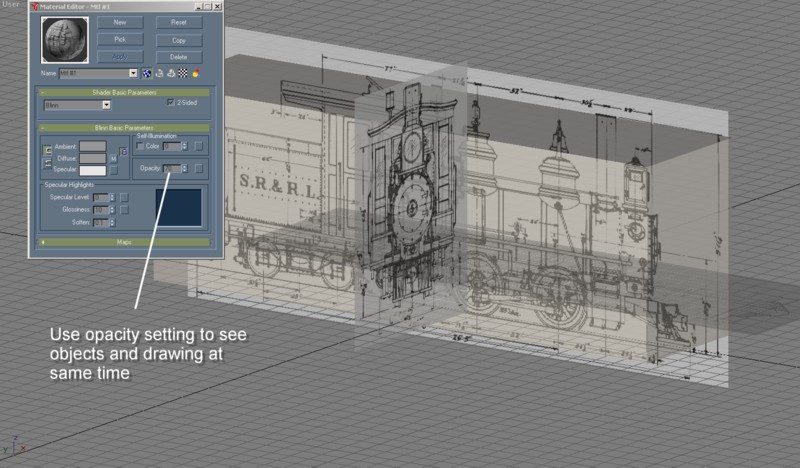The width and height of the screenshot is (800, 468).
Task: Click the Reset button
Action: click(179, 22)
